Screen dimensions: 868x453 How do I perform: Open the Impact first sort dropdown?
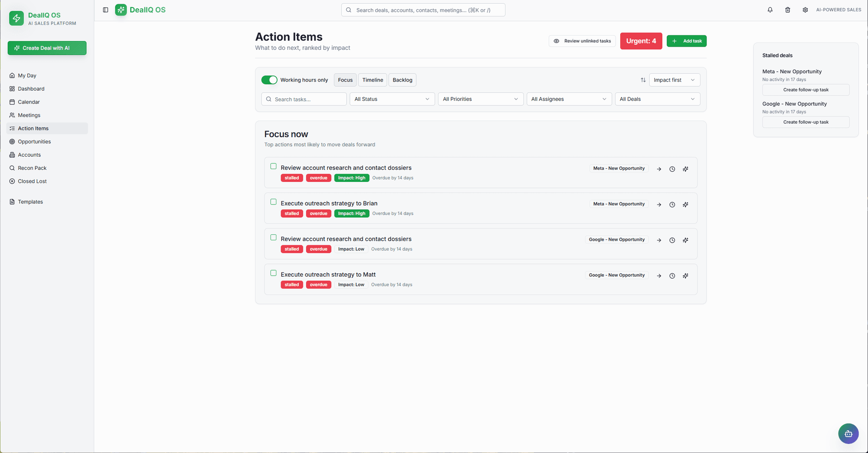(674, 80)
